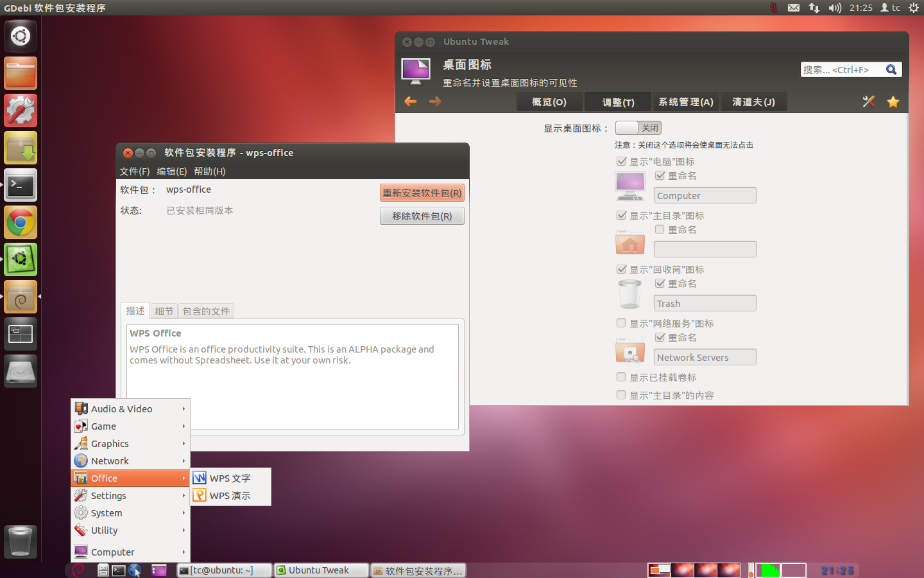The width and height of the screenshot is (924, 578).
Task: Click the 重新安装软件包(R) button
Action: pos(422,193)
